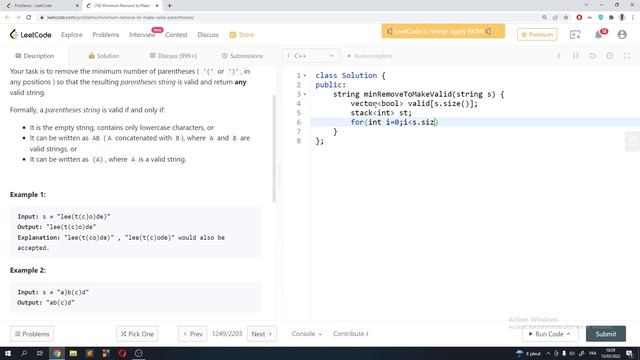Image resolution: width=640 pixels, height=360 pixels.
Task: Place cursor on code line 6
Action: [x=475, y=122]
